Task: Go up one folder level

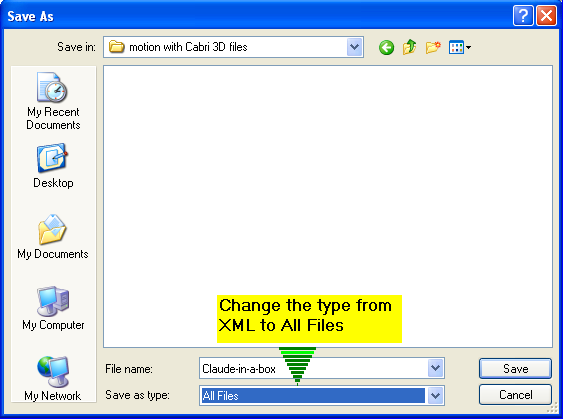Action: [x=409, y=47]
